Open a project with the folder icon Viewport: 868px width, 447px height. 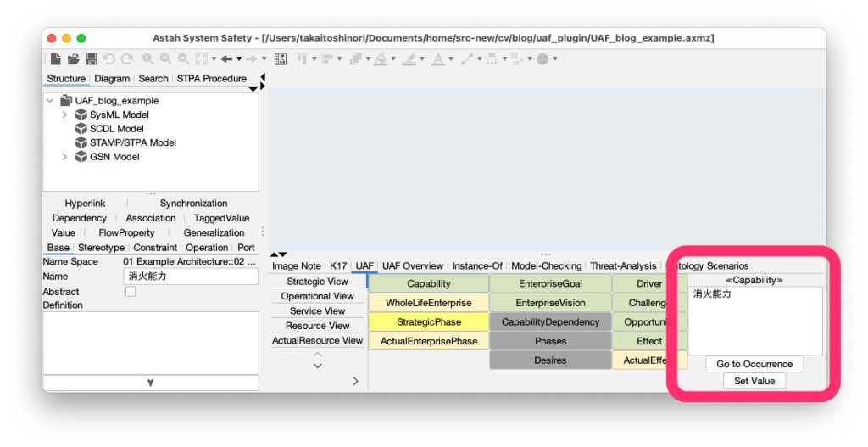74,59
